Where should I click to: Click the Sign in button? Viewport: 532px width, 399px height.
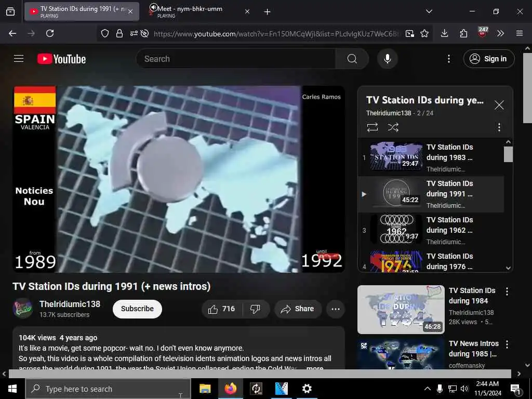point(488,59)
